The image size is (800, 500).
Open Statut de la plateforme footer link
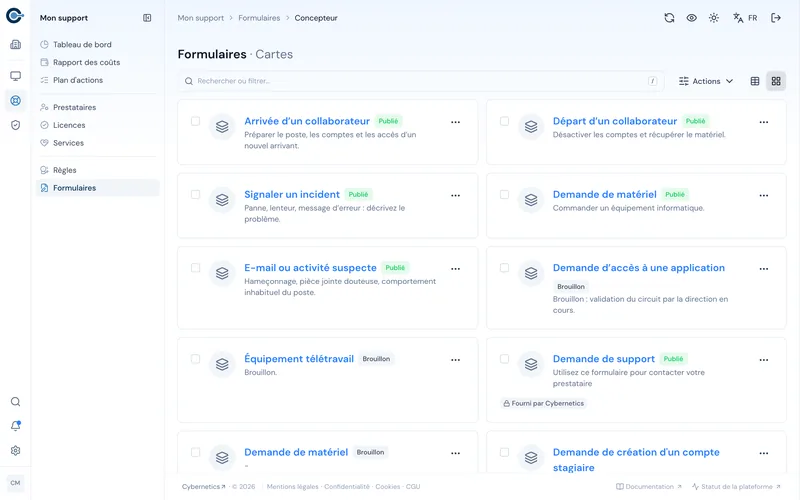point(736,487)
